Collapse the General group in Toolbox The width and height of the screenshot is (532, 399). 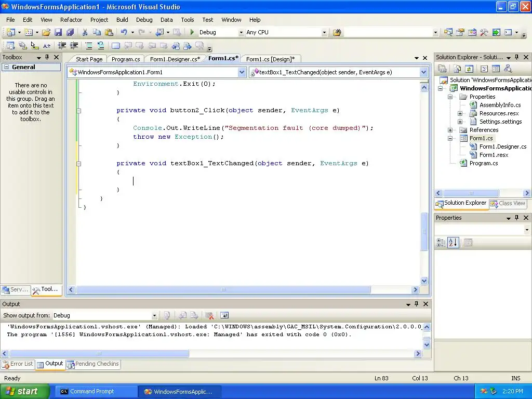point(6,67)
